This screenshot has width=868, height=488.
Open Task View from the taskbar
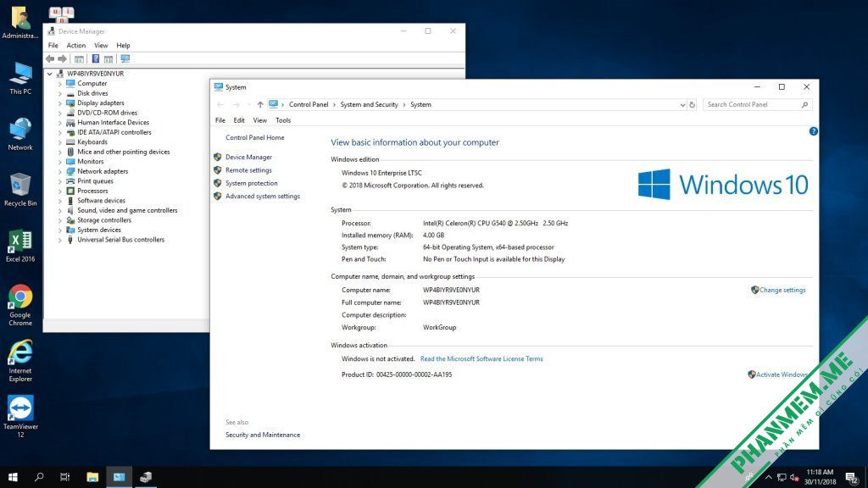pyautogui.click(x=64, y=477)
